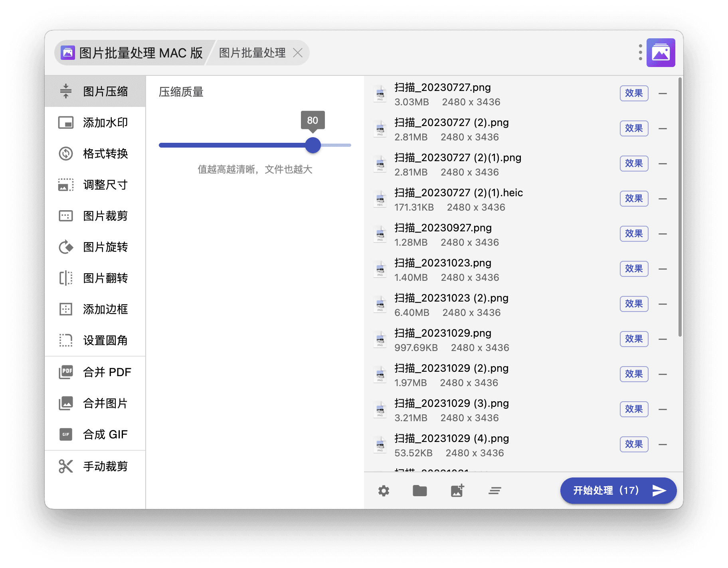
Task: Click the add image icon
Action: click(457, 491)
